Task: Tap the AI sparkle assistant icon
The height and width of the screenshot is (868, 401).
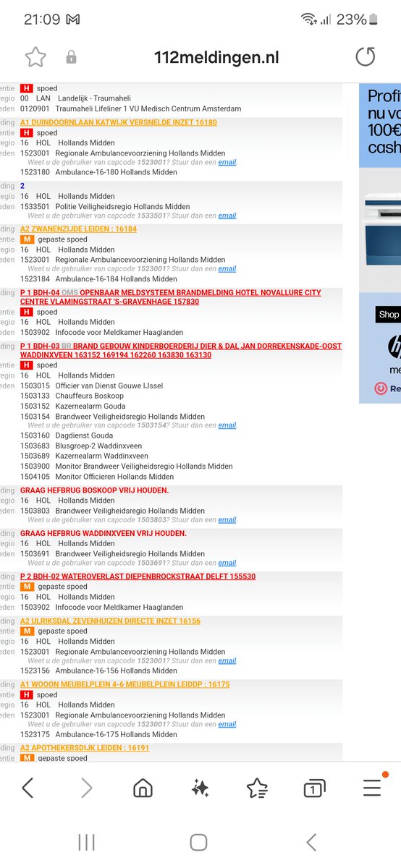Action: coord(200,788)
